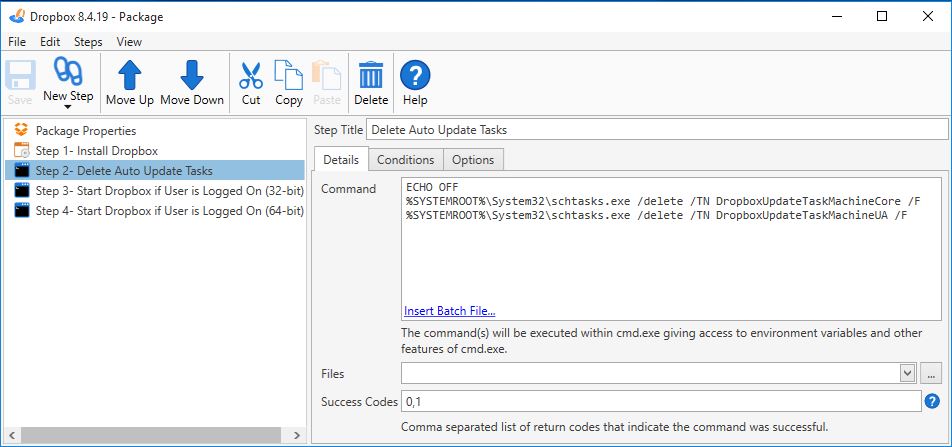Viewport: 952px width, 447px height.
Task: Click the Success Codes input field
Action: (x=661, y=401)
